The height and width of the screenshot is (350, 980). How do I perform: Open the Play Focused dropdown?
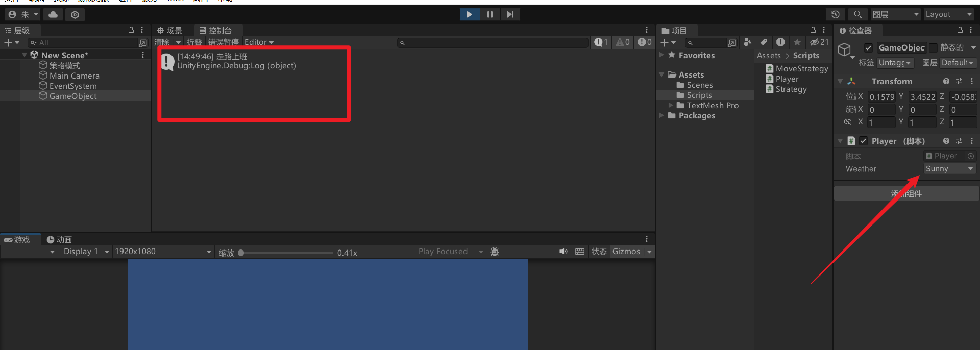point(451,252)
